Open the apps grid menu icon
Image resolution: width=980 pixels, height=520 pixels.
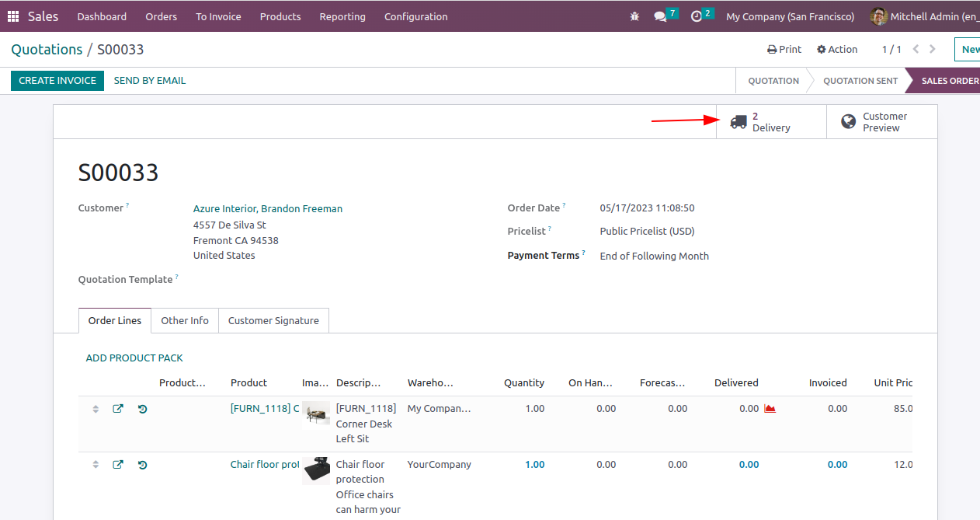(13, 16)
